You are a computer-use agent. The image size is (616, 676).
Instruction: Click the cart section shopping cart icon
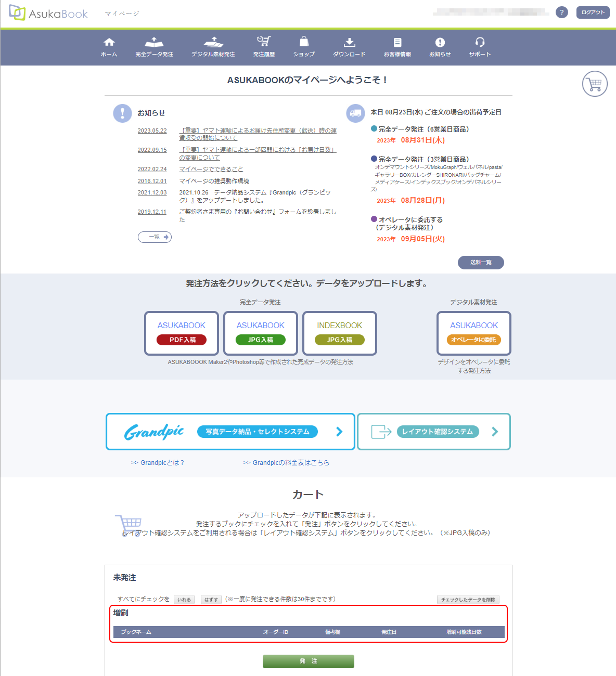[128, 525]
